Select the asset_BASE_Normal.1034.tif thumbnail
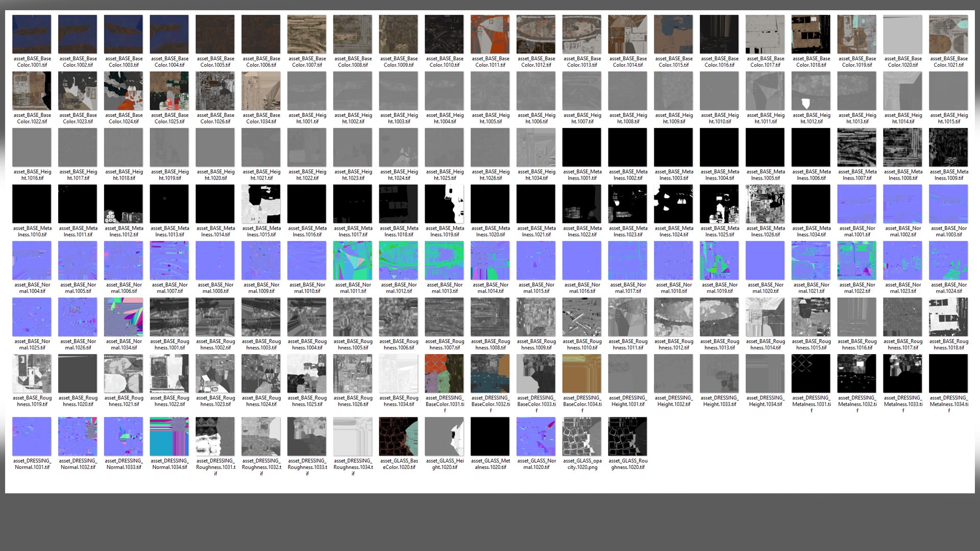Image resolution: width=980 pixels, height=551 pixels. click(124, 317)
